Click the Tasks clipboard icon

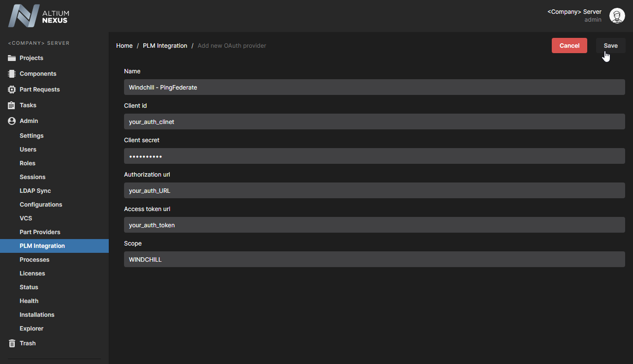click(x=12, y=105)
